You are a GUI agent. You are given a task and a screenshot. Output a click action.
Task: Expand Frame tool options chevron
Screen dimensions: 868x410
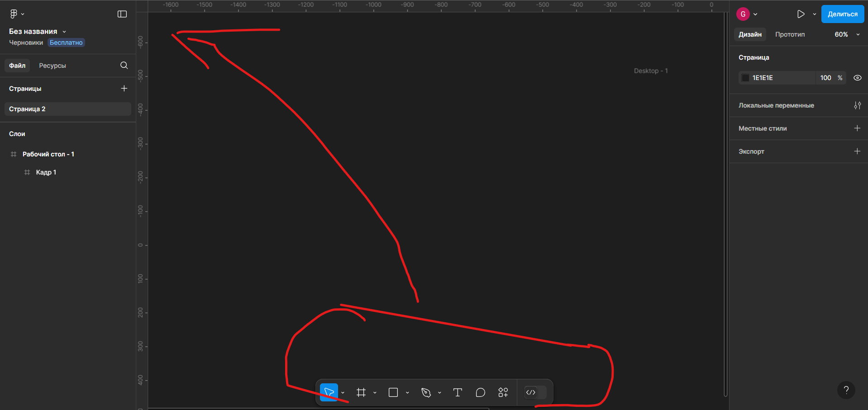coord(375,393)
